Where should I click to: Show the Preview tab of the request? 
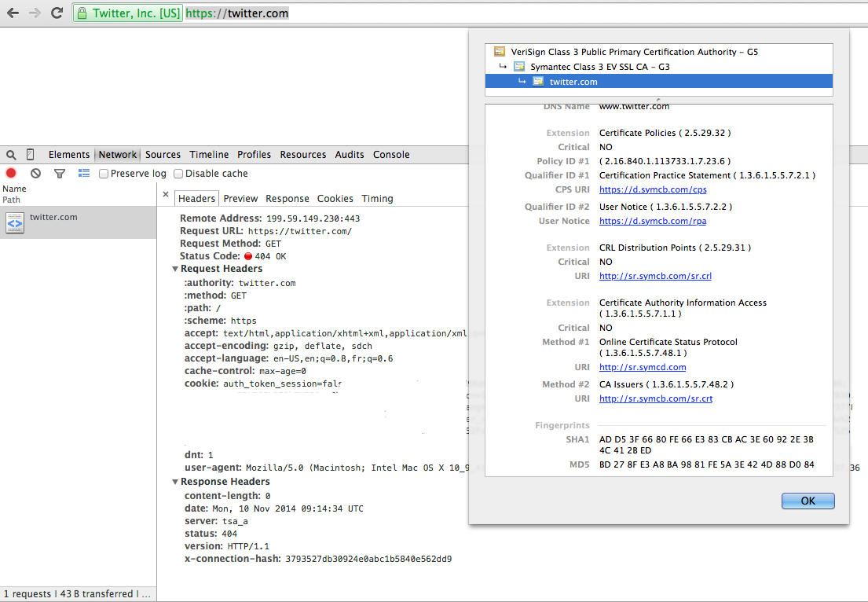point(241,198)
